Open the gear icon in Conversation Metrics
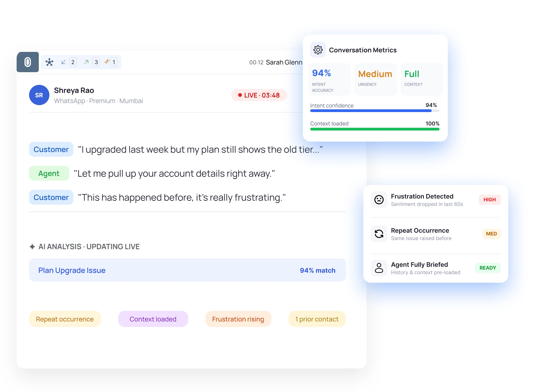The image size is (554, 392). (x=318, y=50)
